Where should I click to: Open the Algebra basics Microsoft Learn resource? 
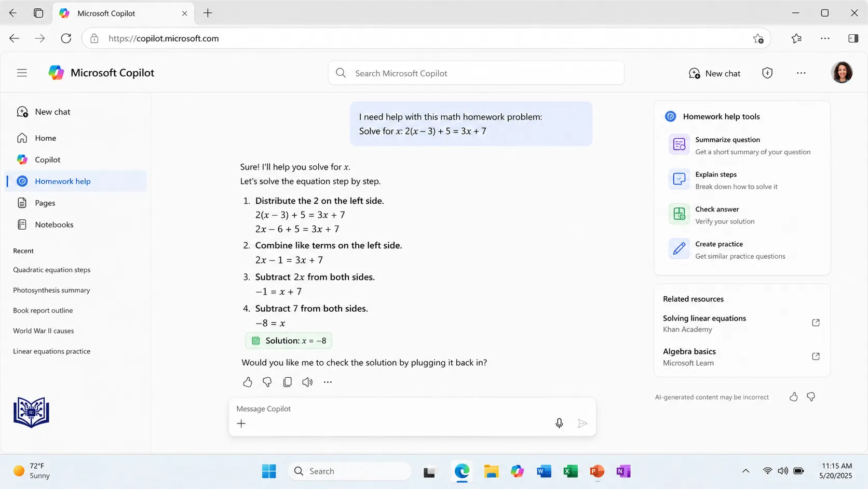coord(689,357)
